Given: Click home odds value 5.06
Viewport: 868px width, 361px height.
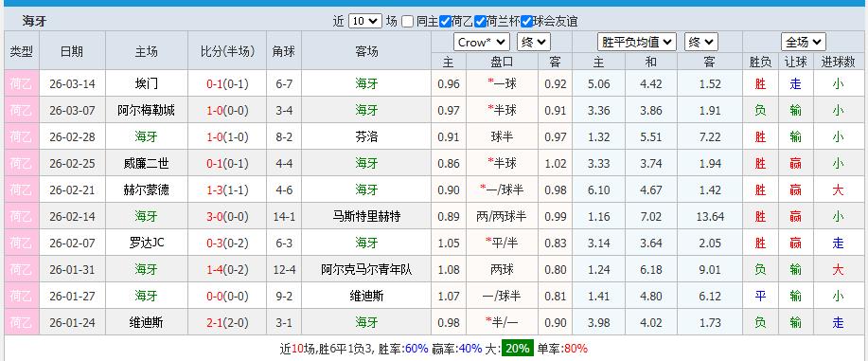Looking at the screenshot, I should tap(599, 84).
